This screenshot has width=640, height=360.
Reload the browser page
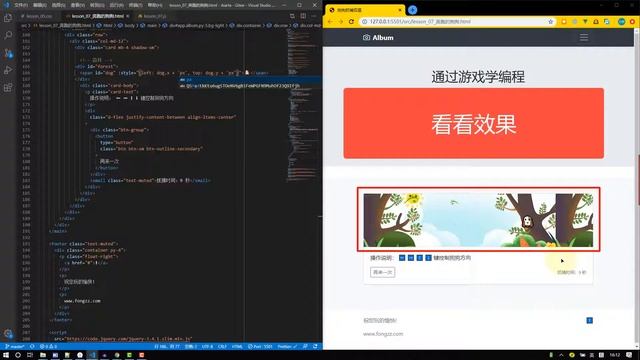pos(351,22)
